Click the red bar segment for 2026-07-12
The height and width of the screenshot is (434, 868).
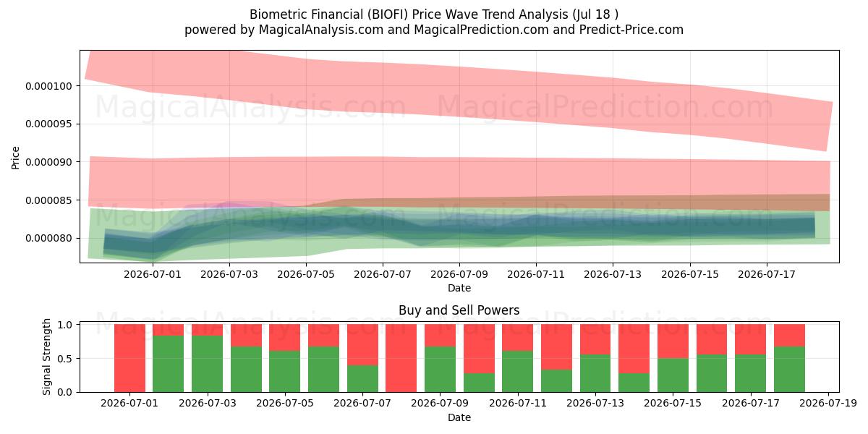click(556, 347)
